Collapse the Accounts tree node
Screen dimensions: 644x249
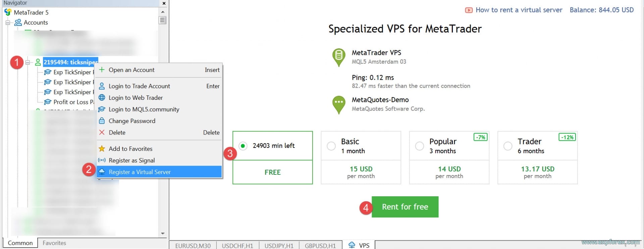point(8,23)
